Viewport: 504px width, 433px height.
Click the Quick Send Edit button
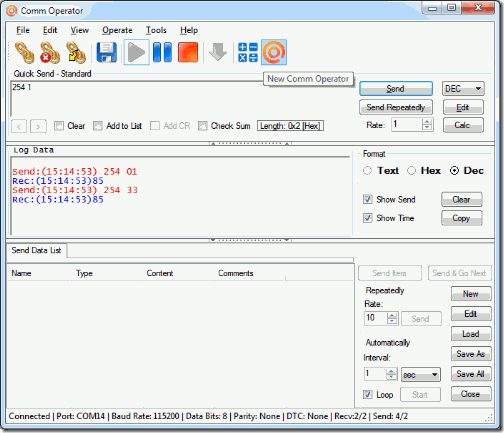pyautogui.click(x=463, y=107)
